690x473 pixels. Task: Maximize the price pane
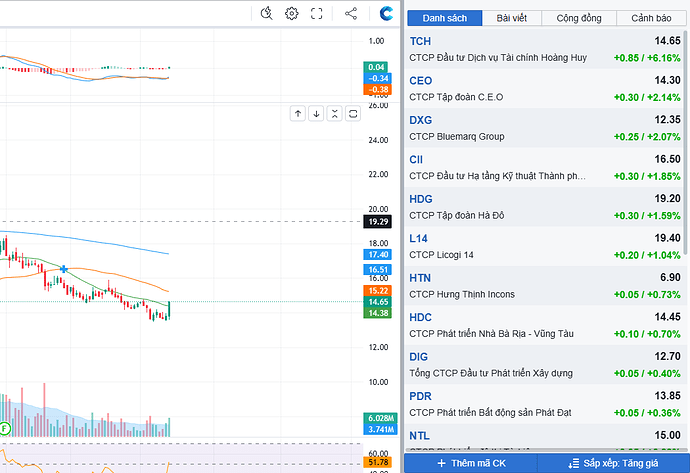coord(353,114)
